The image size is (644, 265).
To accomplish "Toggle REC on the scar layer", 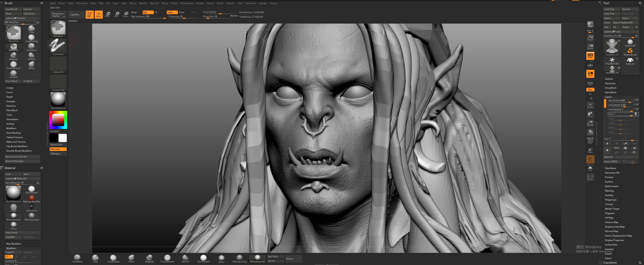I will click(636, 114).
